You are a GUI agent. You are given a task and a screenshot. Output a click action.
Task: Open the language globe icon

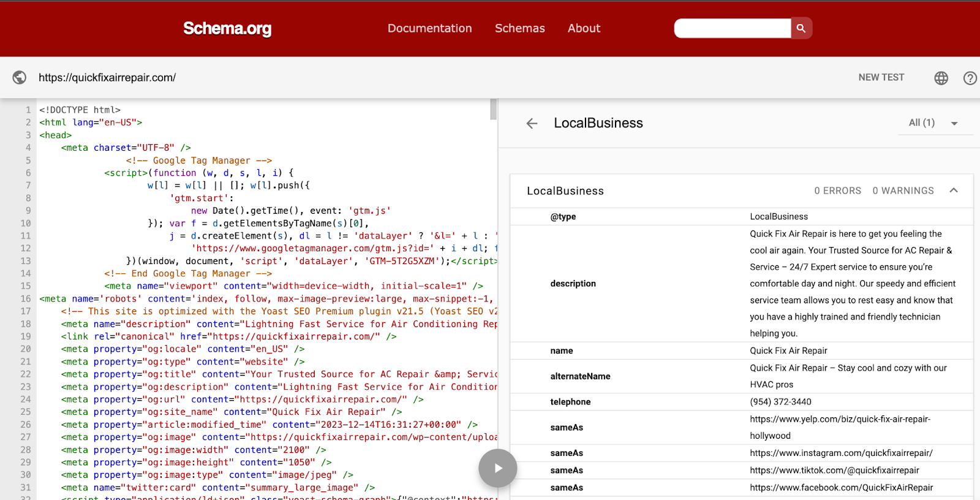click(x=941, y=78)
